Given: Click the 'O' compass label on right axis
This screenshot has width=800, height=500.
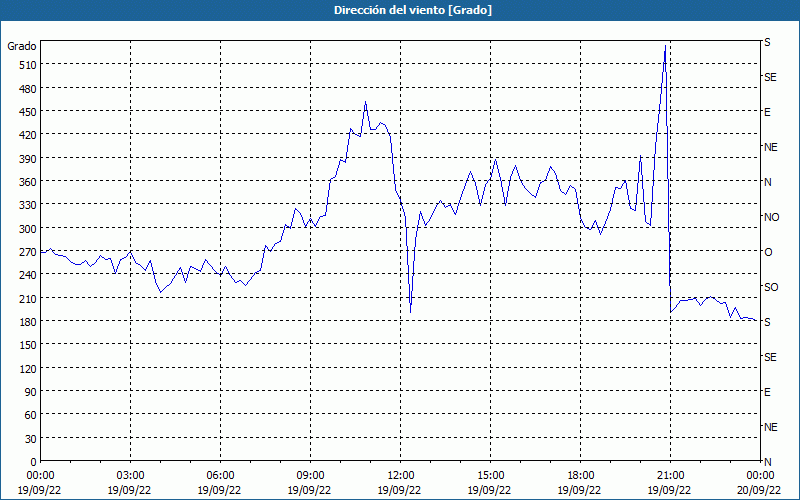Looking at the screenshot, I should [768, 252].
